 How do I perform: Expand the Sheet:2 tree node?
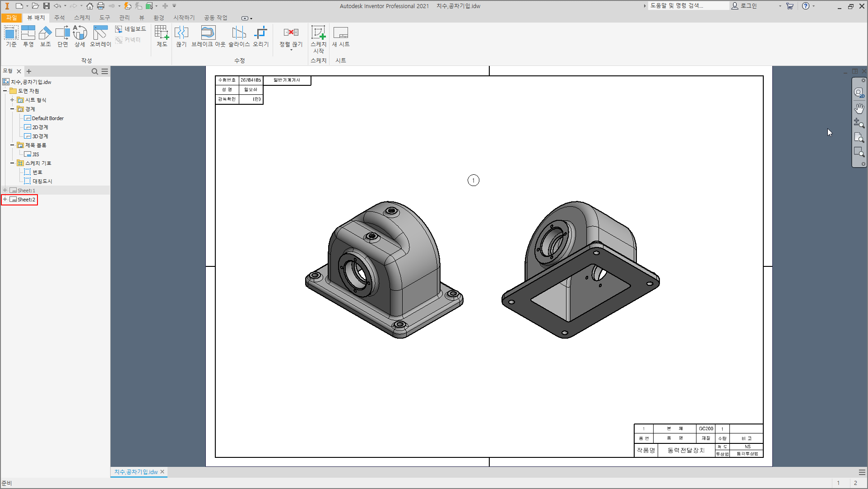coord(5,199)
